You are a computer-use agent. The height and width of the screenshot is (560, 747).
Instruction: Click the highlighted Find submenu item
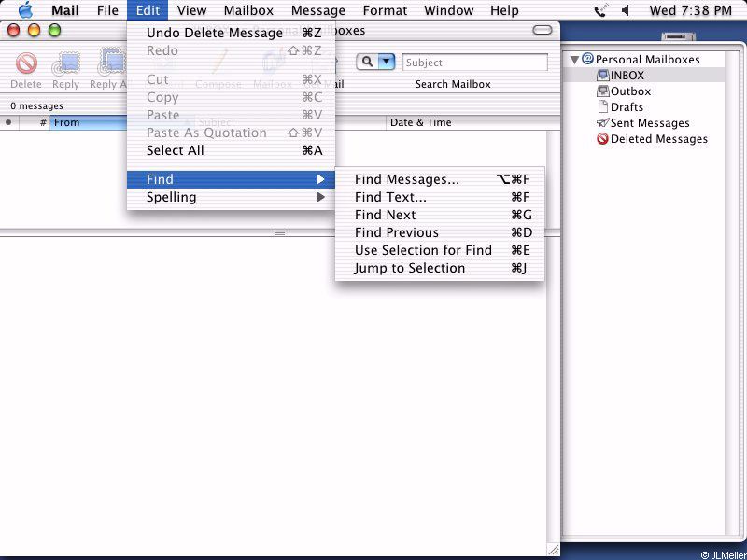[x=231, y=179]
